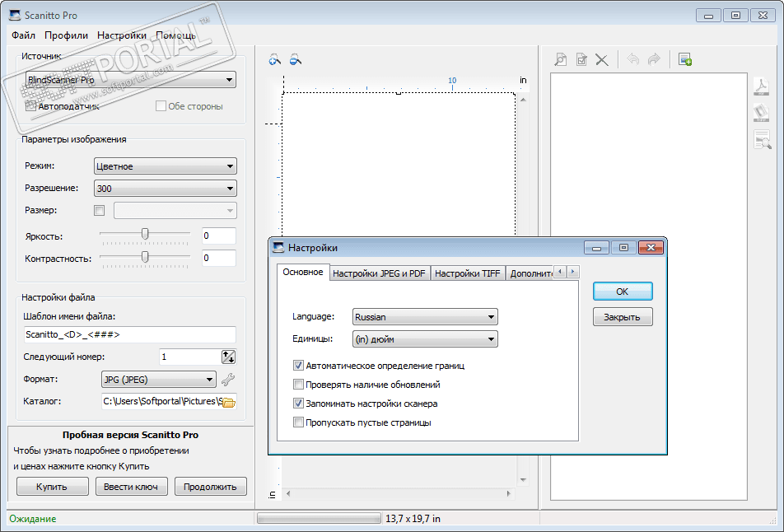Image resolution: width=784 pixels, height=532 pixels.
Task: Expand the Режим dropdown showing Цветное
Action: point(165,166)
